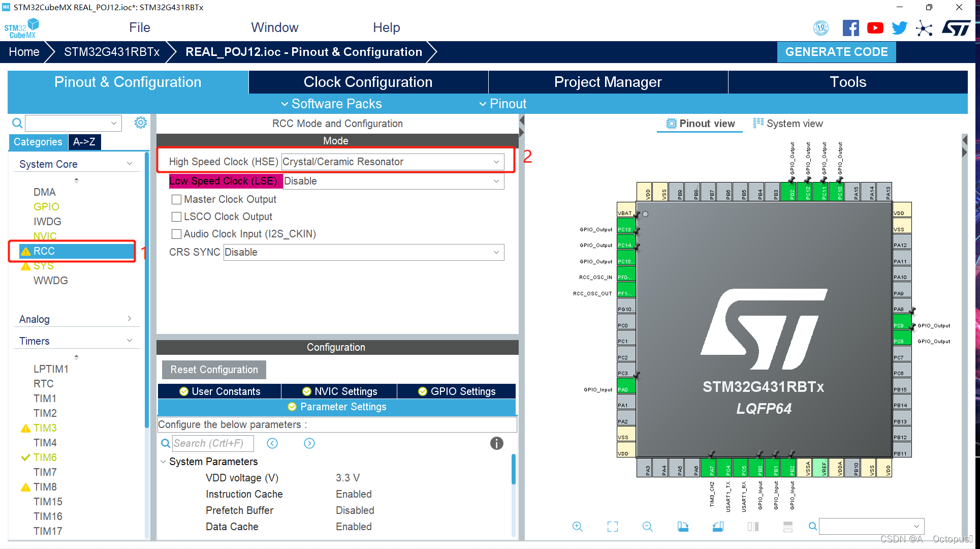
Task: Click the Facebook icon in header
Action: (x=850, y=28)
